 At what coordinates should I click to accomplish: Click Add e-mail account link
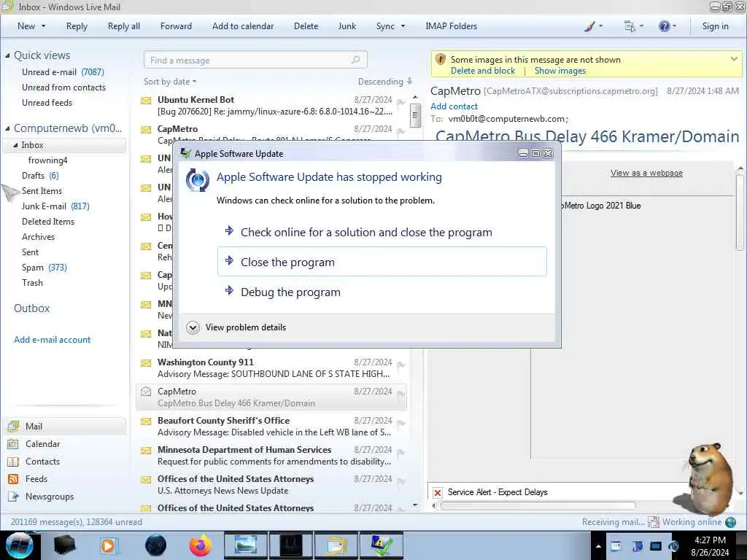click(52, 340)
